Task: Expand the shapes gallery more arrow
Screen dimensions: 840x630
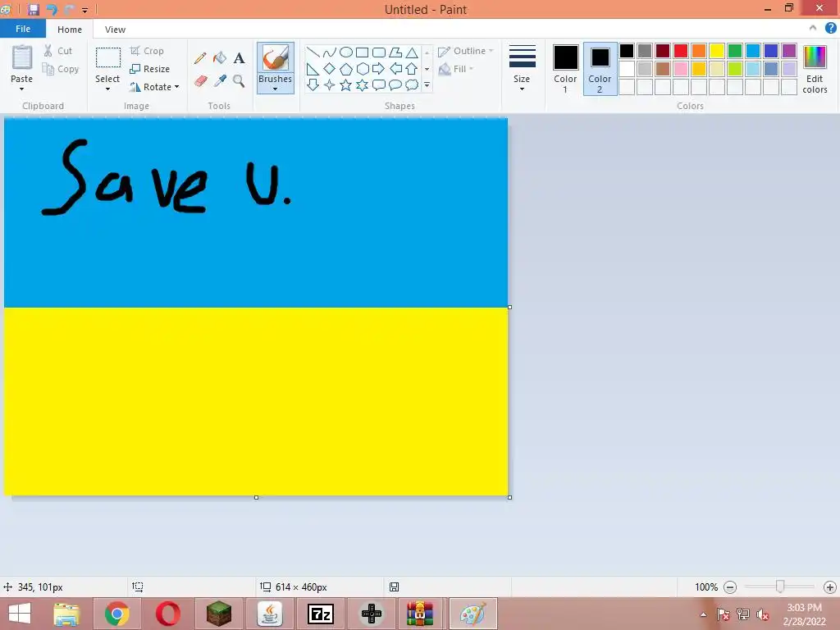Action: [427, 84]
